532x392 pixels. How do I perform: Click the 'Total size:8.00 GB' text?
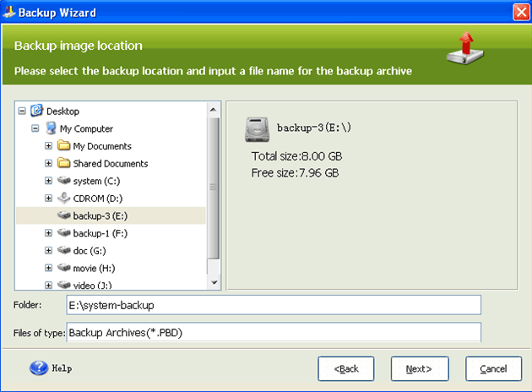point(296,156)
